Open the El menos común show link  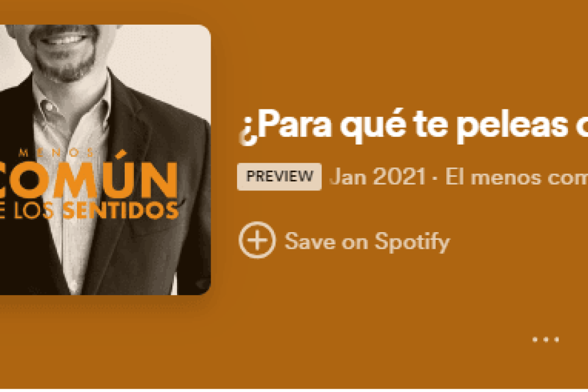pyautogui.click(x=516, y=177)
